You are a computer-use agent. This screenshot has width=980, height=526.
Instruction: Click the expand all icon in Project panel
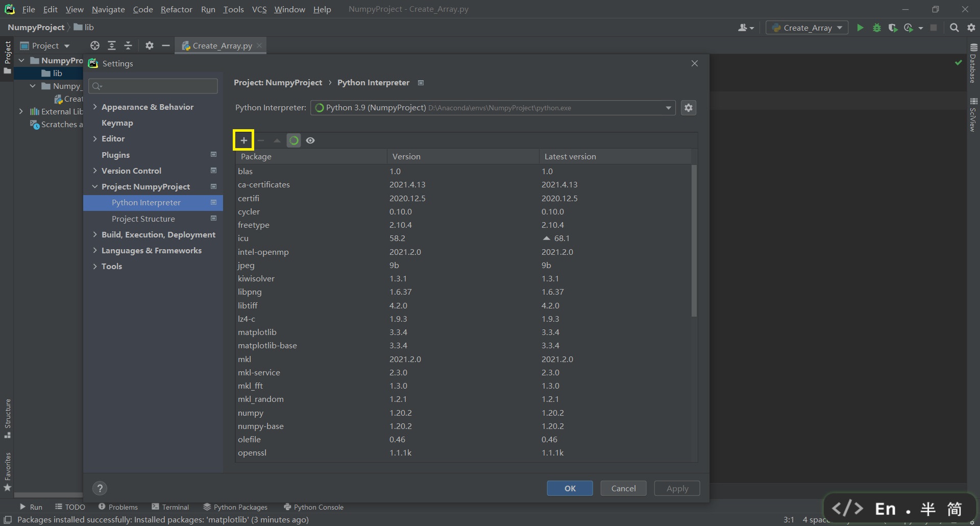pos(112,45)
